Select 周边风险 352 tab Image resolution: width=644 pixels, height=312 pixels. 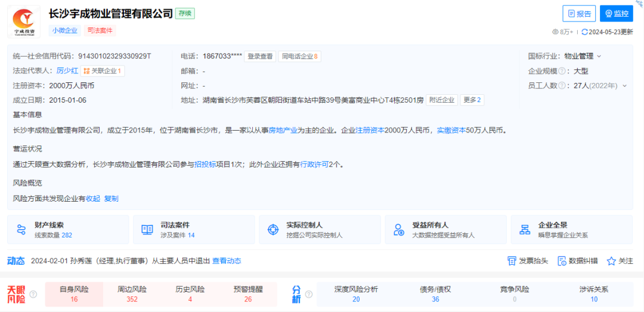pyautogui.click(x=132, y=294)
